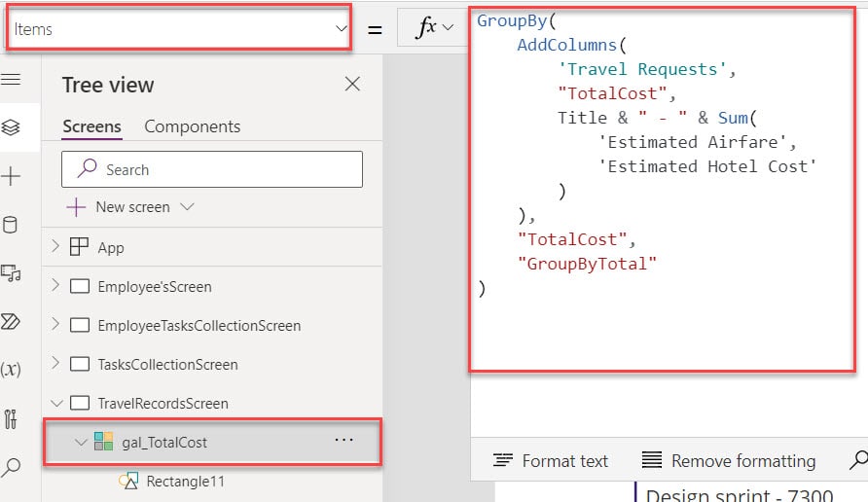Select Rectangle11 in the tree
Screen dimensions: 868x502
pos(186,482)
